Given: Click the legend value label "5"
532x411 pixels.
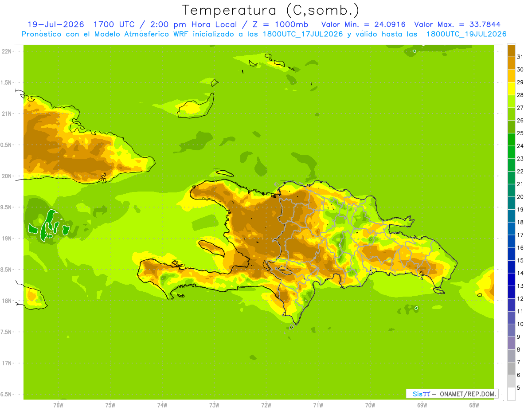Looking at the screenshot, I should click(519, 388).
